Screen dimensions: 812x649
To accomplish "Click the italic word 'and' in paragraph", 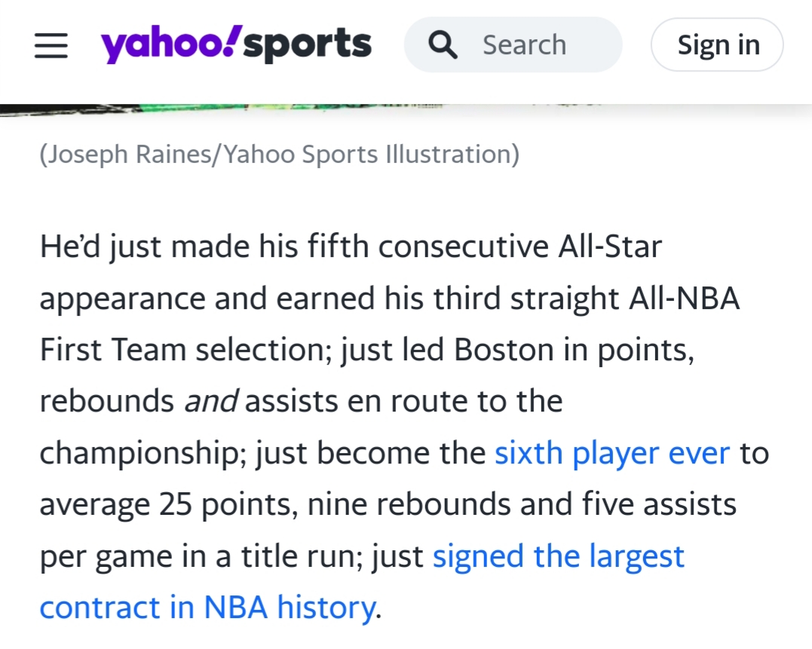I will (x=211, y=401).
